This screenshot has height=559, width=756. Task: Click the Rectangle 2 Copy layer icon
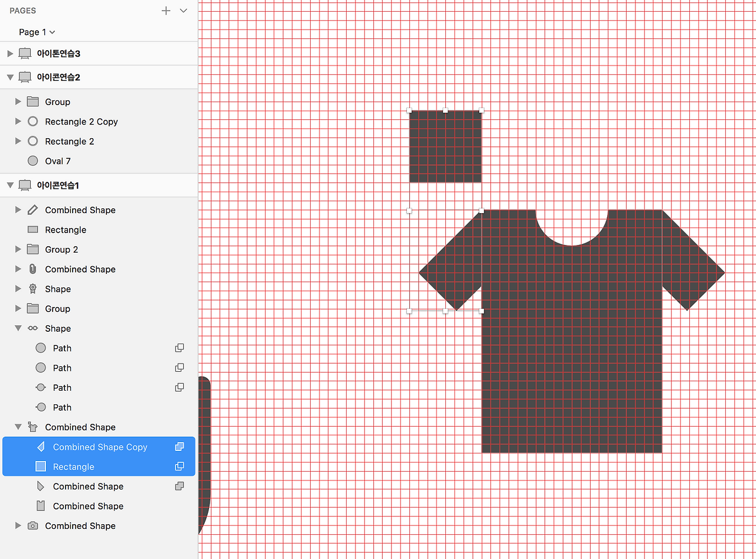[x=33, y=122]
